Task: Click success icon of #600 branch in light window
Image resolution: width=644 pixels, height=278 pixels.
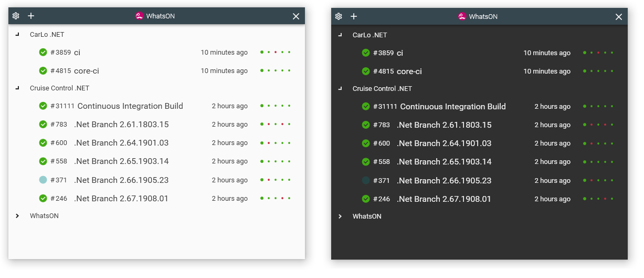Action: click(43, 142)
